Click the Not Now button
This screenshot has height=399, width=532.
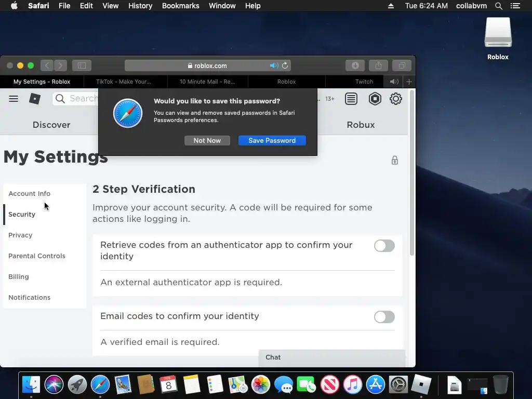point(207,140)
